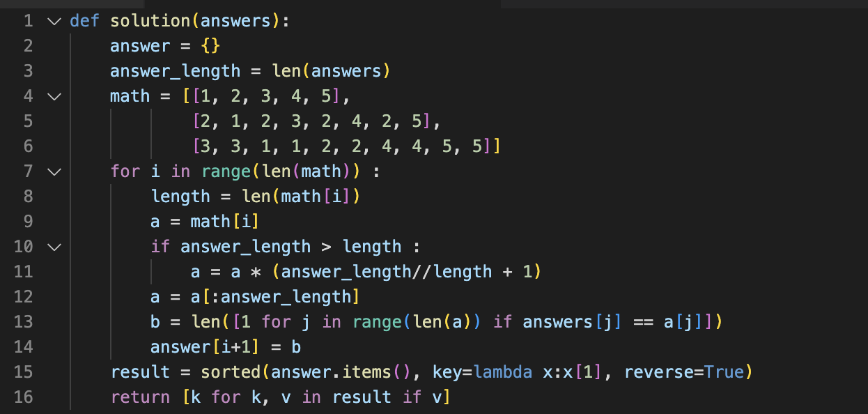The image size is (868, 414).
Task: Click 'len' call on line 3
Action: click(286, 71)
